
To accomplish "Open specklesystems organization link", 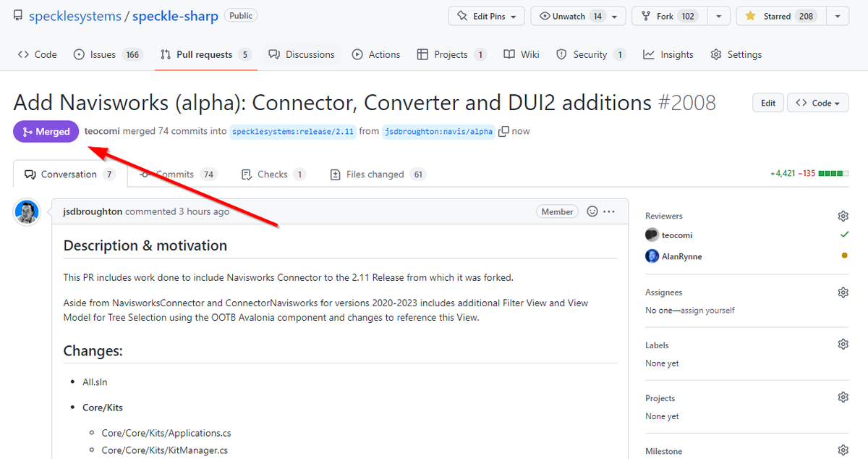I will point(75,16).
